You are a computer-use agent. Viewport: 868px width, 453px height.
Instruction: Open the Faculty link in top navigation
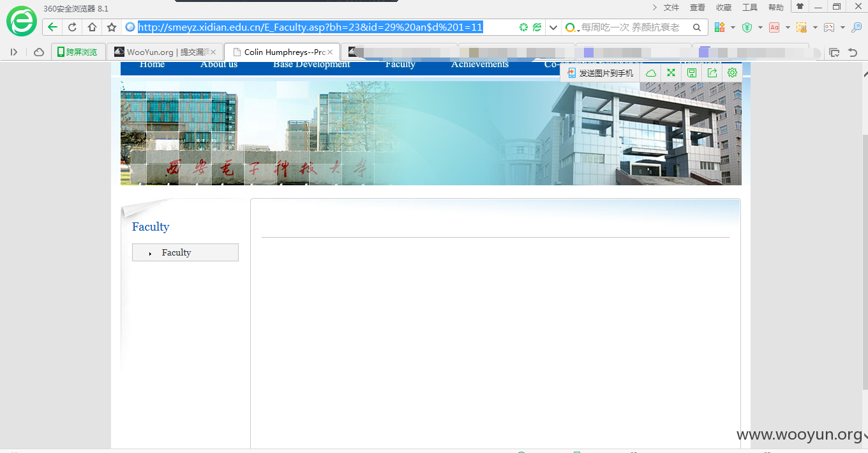(x=400, y=65)
